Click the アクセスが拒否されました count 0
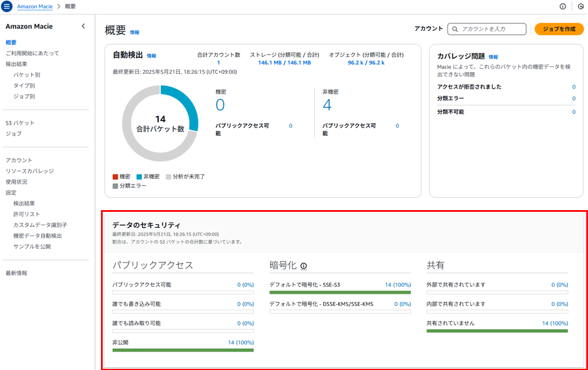The image size is (588, 370). point(574,87)
